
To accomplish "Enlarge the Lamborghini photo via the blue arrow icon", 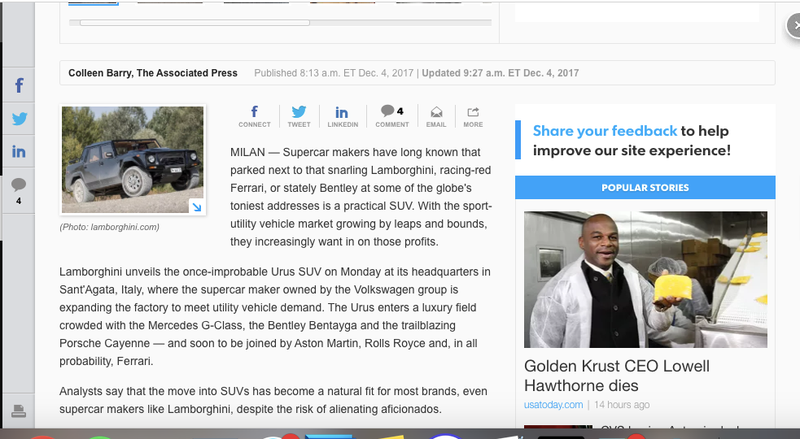I will point(196,206).
